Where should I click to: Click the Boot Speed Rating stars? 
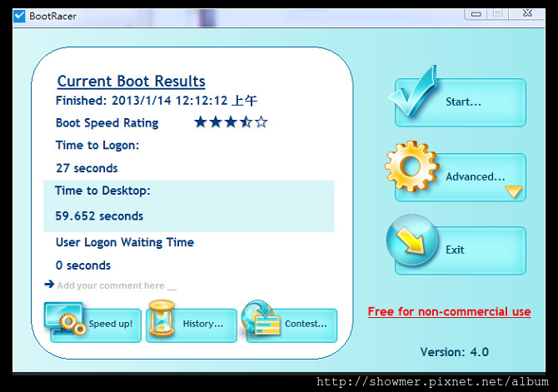pyautogui.click(x=231, y=122)
